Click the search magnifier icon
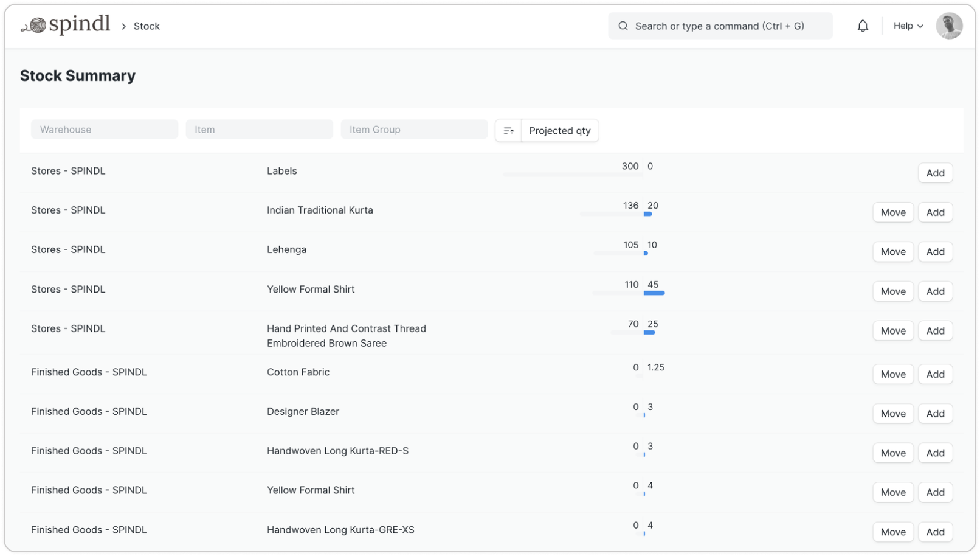The image size is (980, 556). 623,26
